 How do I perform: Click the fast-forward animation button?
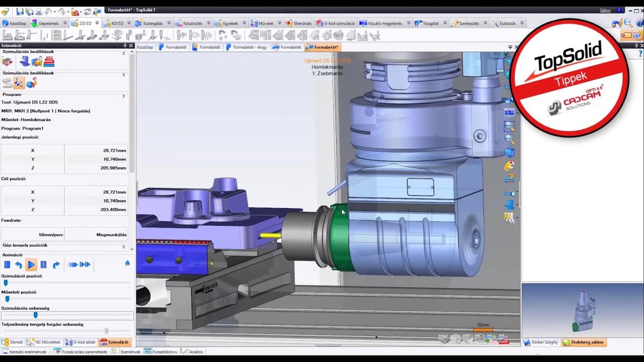[73, 264]
